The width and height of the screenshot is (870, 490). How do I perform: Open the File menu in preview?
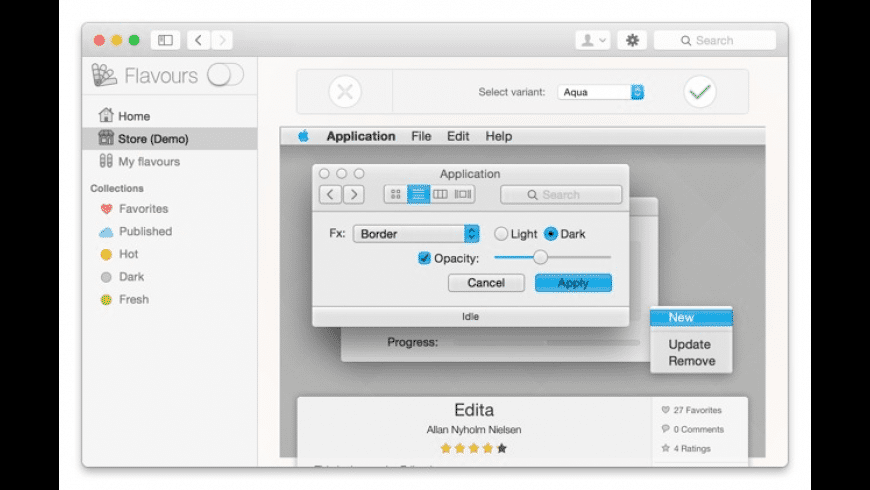[x=421, y=137]
